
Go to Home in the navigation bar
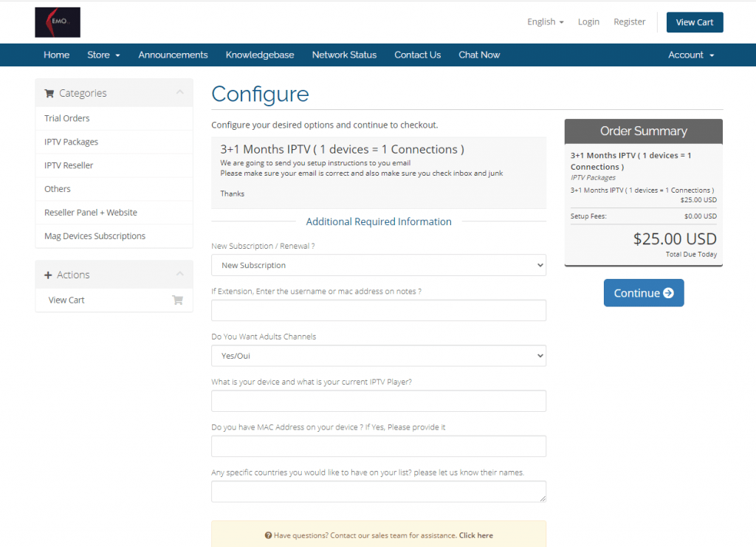(x=56, y=55)
